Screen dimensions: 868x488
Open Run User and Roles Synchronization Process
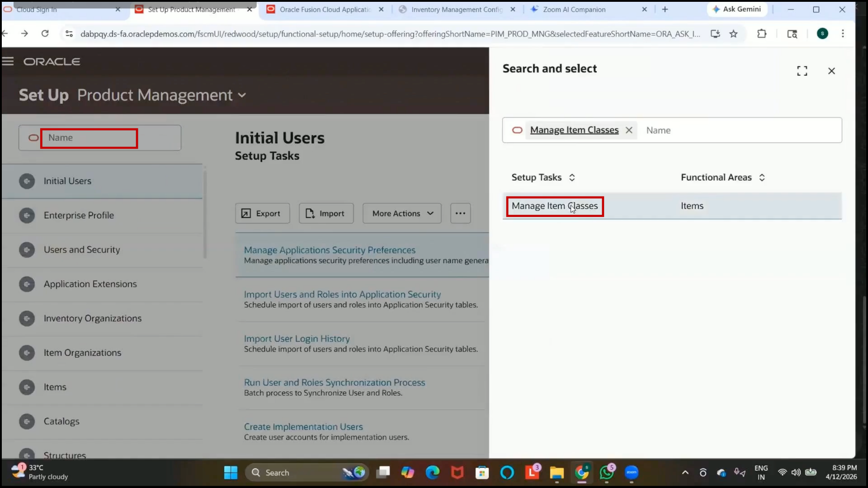pyautogui.click(x=335, y=382)
